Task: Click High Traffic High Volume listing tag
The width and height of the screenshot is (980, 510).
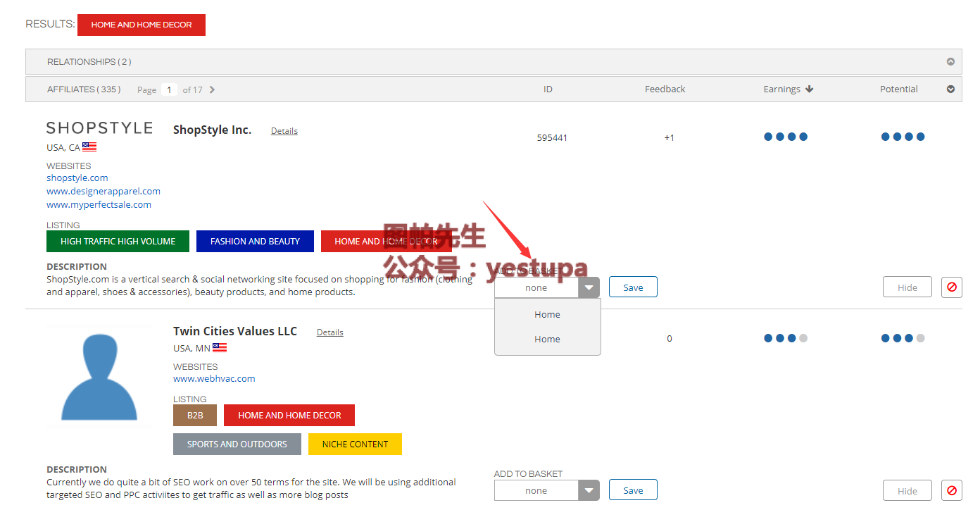Action: click(x=118, y=242)
